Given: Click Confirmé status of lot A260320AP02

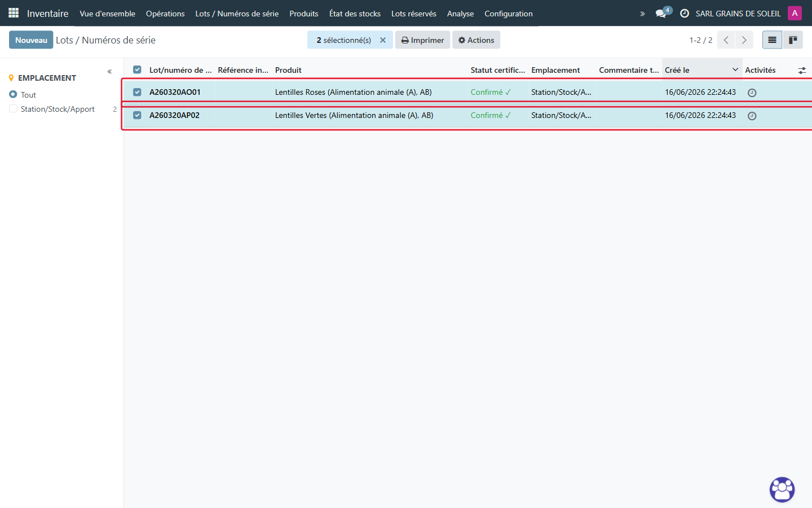Looking at the screenshot, I should point(491,115).
